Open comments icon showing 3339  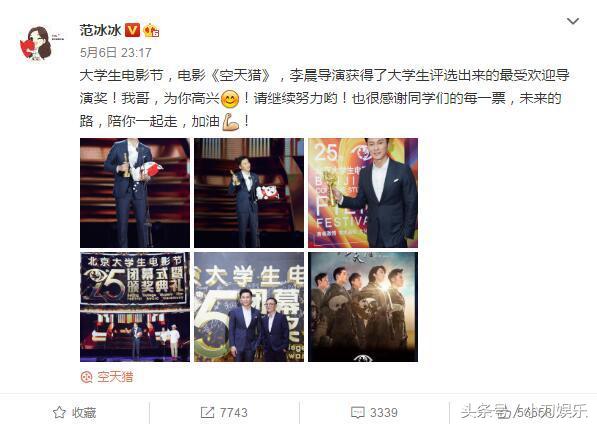click(x=374, y=413)
